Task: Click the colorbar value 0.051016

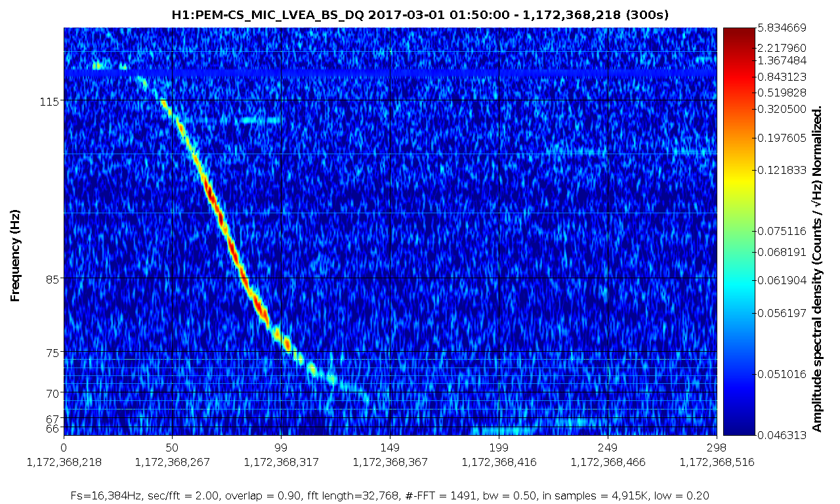Action: 781,374
